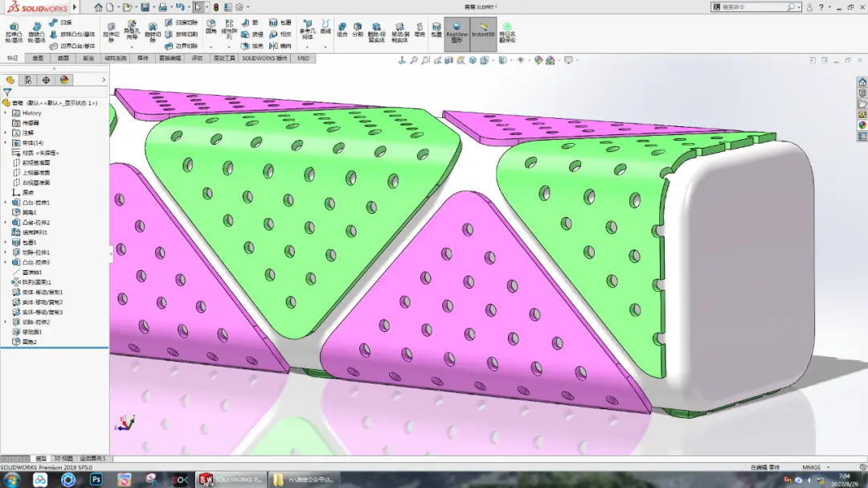Click the Home icon in the top toolbar

point(98,7)
